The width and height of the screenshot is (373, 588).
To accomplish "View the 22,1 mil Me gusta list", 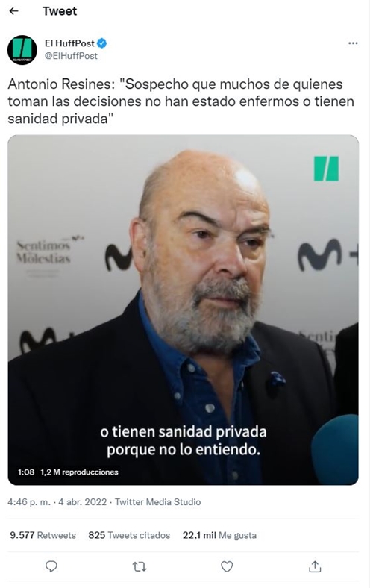I will coord(219,535).
